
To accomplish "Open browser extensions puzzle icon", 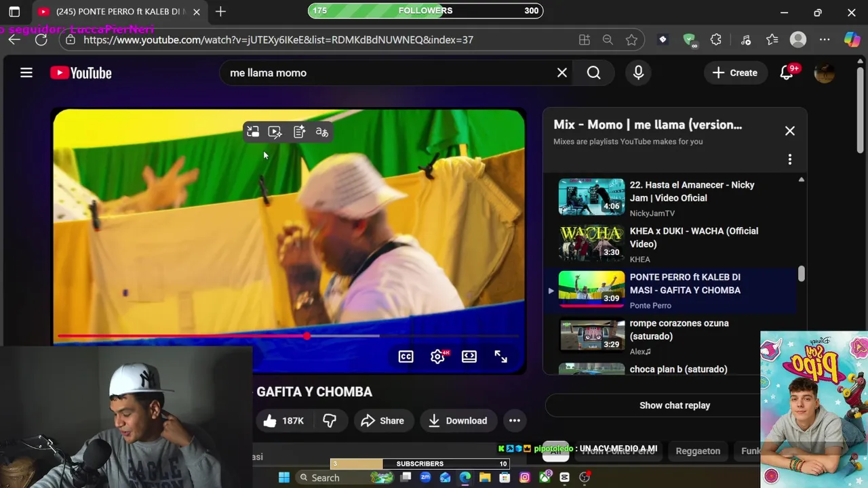I will click(716, 40).
